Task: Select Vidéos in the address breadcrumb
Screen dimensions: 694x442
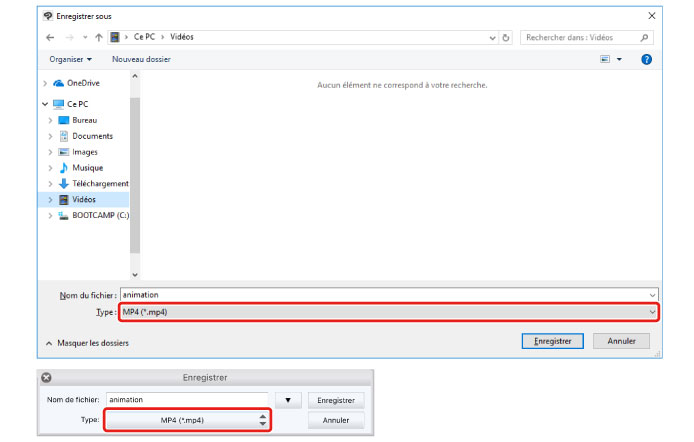Action: 181,37
